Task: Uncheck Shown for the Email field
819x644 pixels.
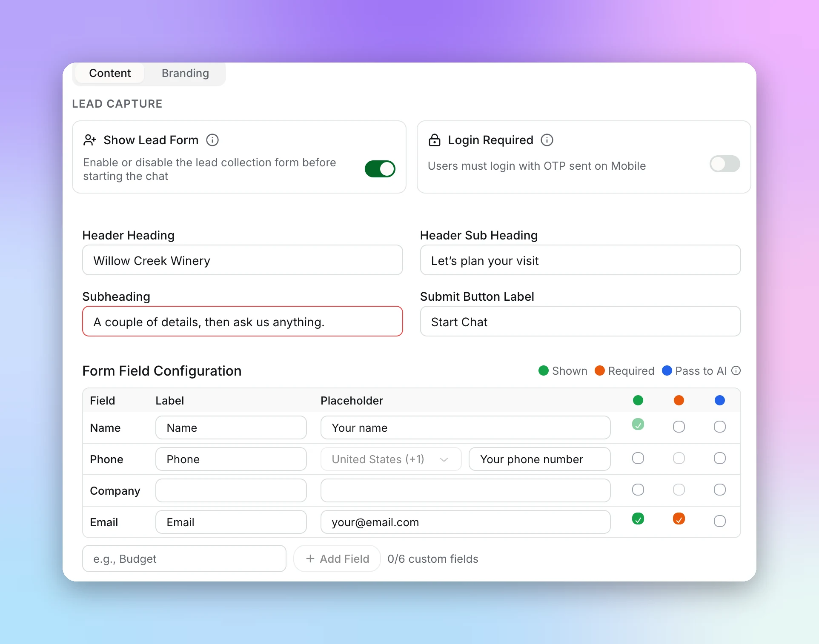Action: pos(638,519)
